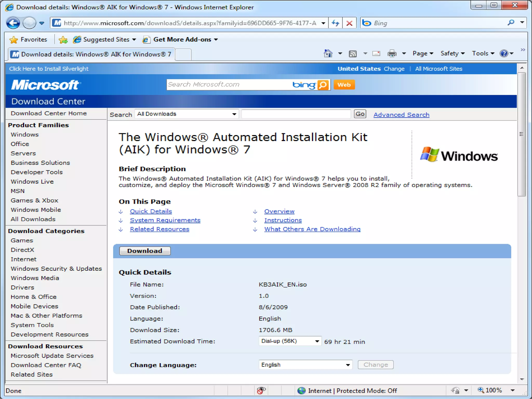The width and height of the screenshot is (532, 399).
Task: Click the RSS feeds icon
Action: (353, 54)
